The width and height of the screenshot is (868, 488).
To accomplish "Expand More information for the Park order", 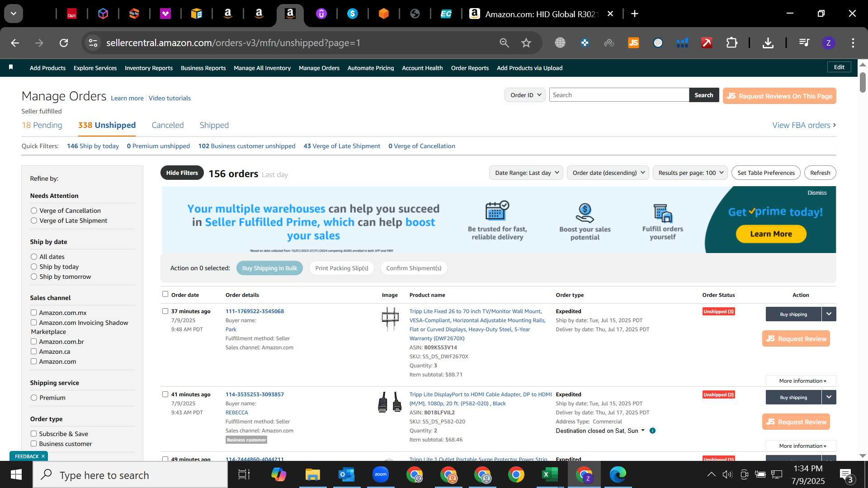I will click(x=802, y=381).
